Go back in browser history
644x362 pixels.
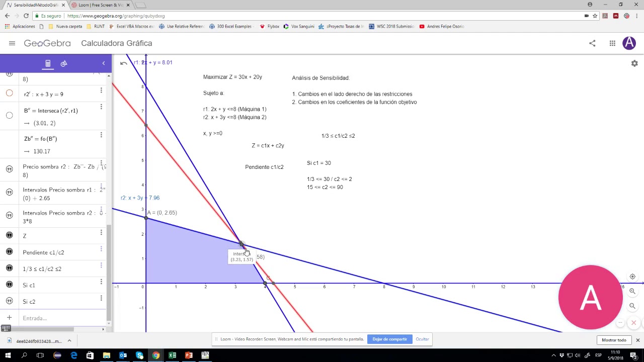click(7, 16)
